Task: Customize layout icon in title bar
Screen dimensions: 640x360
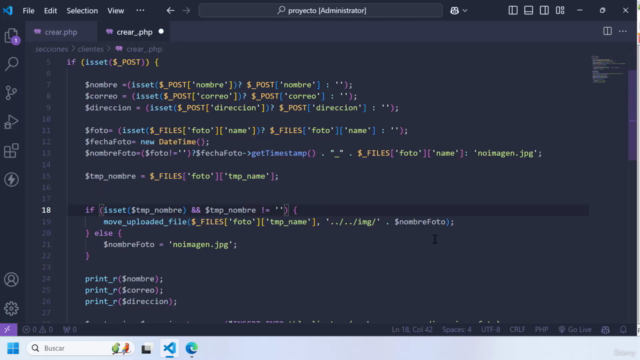Action: [560, 10]
